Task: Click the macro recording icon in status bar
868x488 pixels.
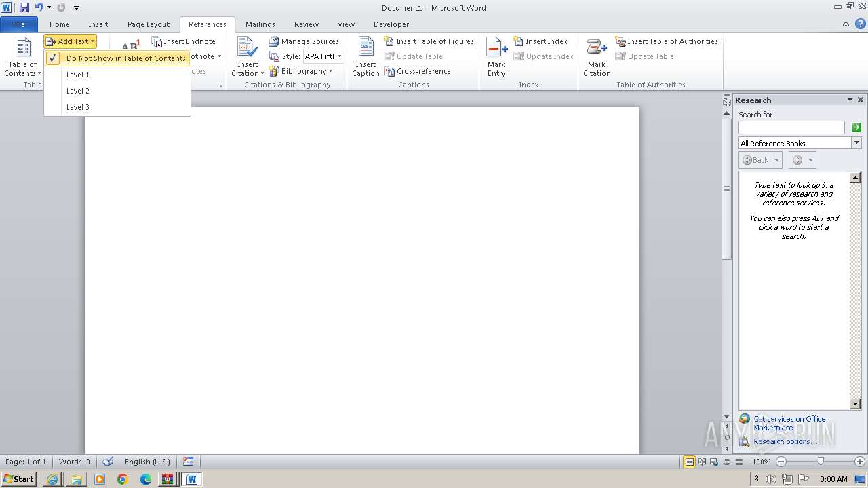Action: (x=188, y=462)
